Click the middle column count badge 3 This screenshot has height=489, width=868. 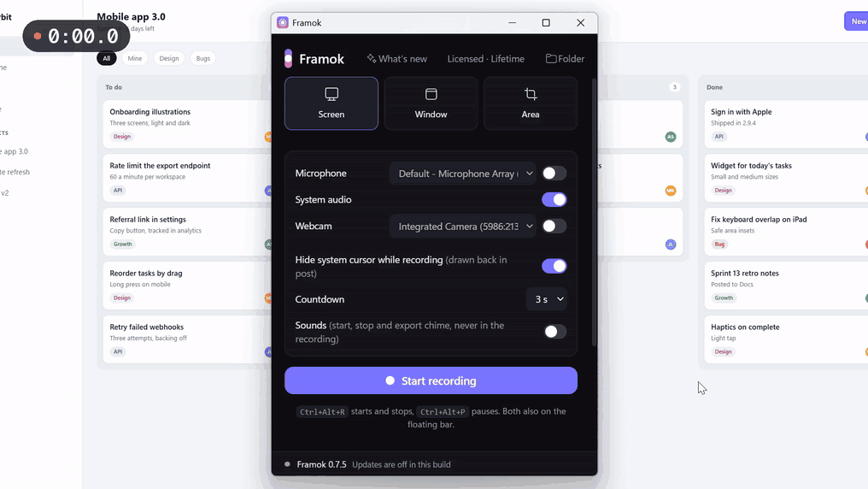click(x=674, y=87)
